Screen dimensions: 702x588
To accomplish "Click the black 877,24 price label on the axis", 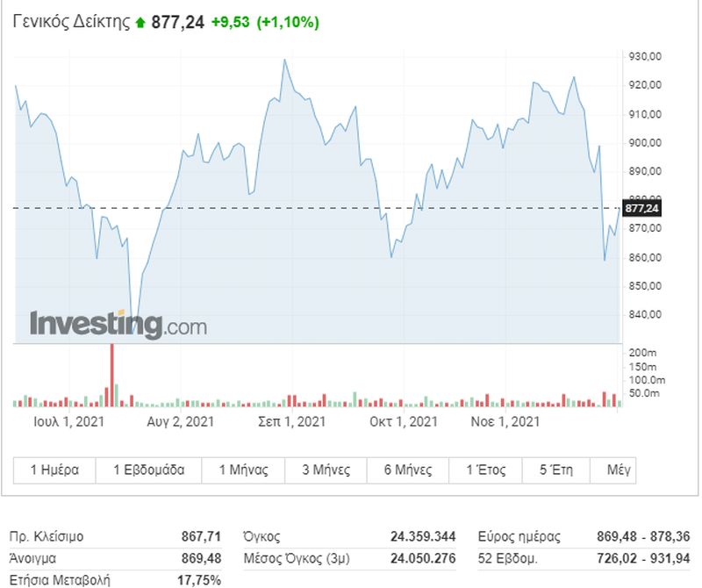I will click(x=641, y=208).
